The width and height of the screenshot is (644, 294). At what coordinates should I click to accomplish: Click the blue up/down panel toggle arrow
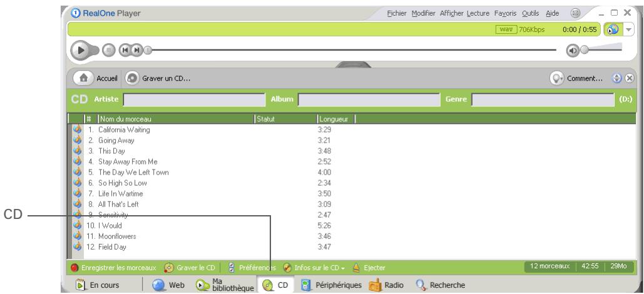tap(617, 78)
